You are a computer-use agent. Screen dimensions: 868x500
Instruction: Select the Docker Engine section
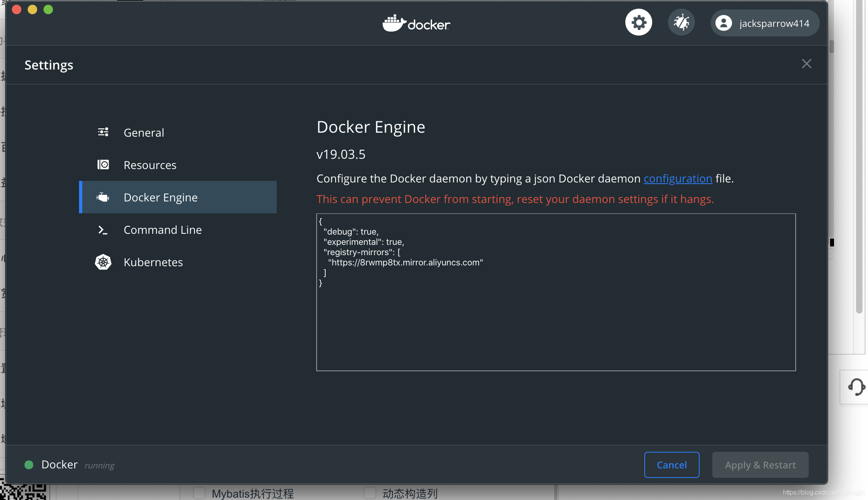pyautogui.click(x=178, y=197)
